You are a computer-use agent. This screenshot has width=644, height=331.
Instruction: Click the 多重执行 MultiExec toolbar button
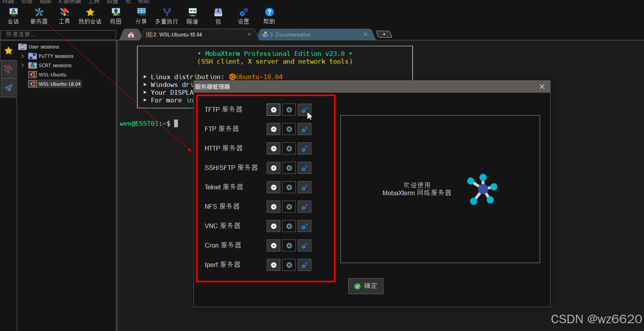[167, 16]
